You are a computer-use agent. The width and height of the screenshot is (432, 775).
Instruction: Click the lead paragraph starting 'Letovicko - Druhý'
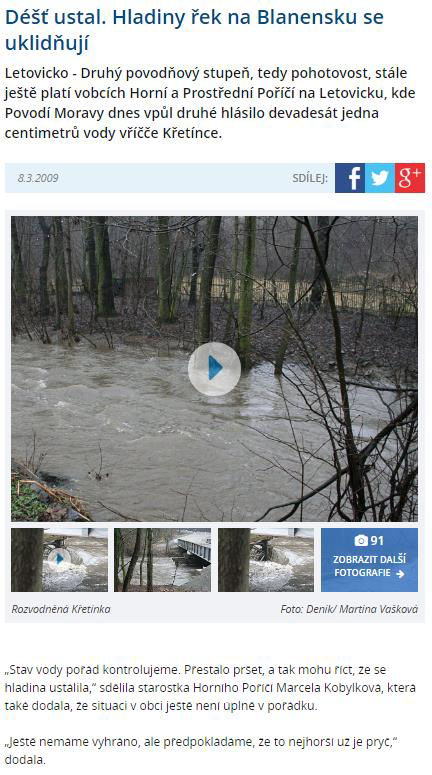pyautogui.click(x=210, y=103)
